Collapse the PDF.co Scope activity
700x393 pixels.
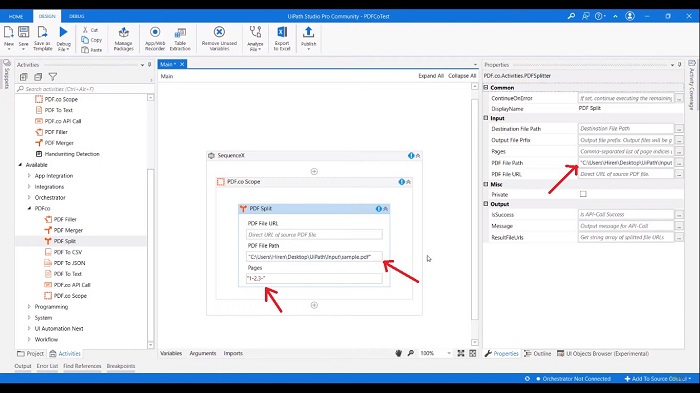tap(408, 182)
